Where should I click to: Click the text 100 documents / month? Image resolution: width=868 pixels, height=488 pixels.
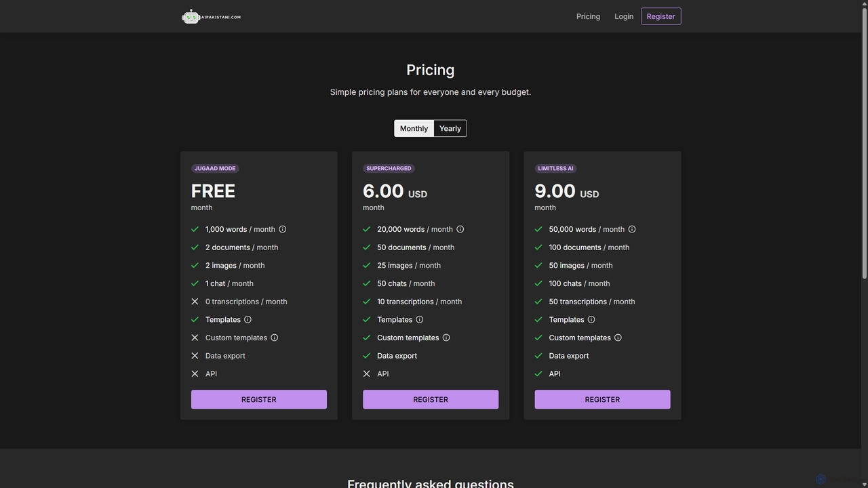coord(589,247)
